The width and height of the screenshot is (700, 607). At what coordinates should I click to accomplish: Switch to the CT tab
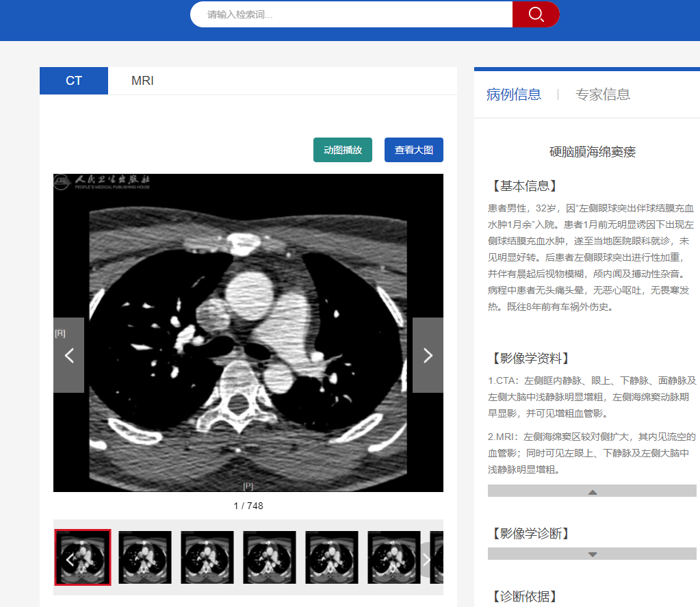point(74,81)
